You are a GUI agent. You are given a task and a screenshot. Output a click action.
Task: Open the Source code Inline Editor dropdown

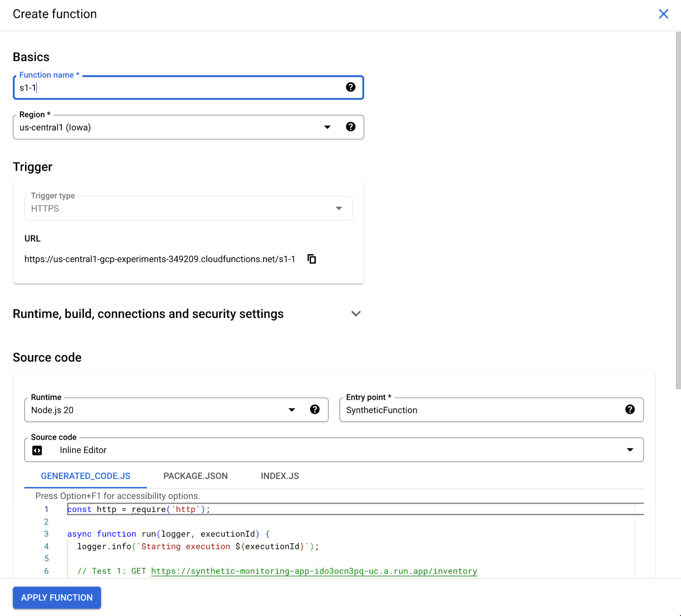pyautogui.click(x=629, y=450)
